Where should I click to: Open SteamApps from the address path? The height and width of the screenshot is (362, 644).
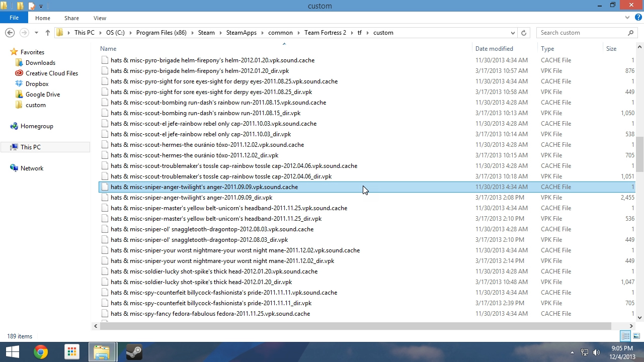[x=242, y=33]
